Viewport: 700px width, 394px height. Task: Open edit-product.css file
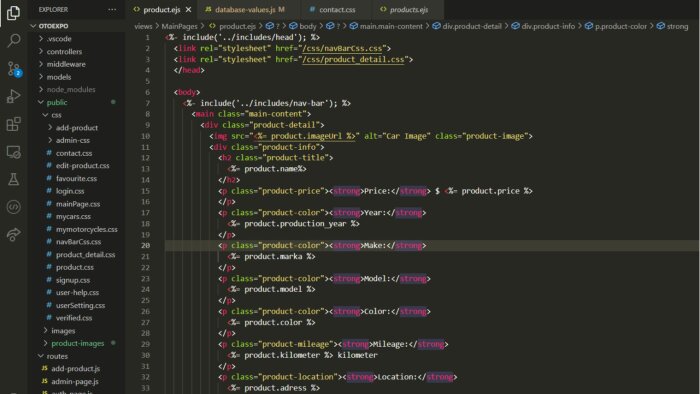82,166
